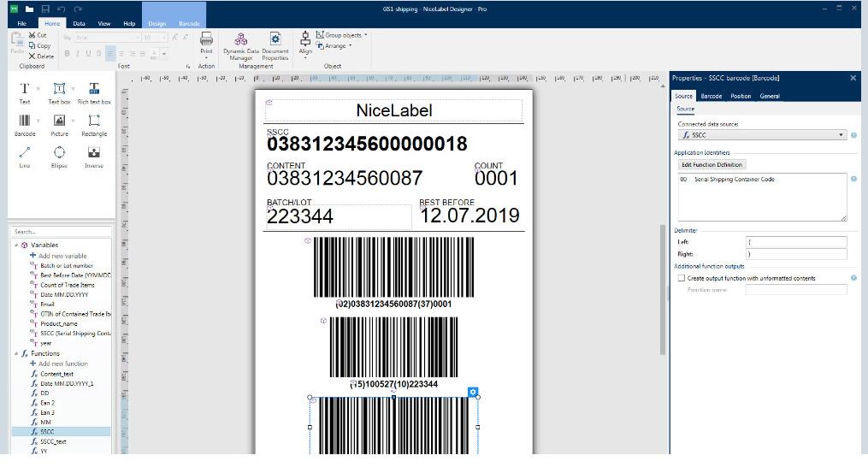Select Batch or Lot number variable
This screenshot has width=868, height=473.
tap(67, 265)
